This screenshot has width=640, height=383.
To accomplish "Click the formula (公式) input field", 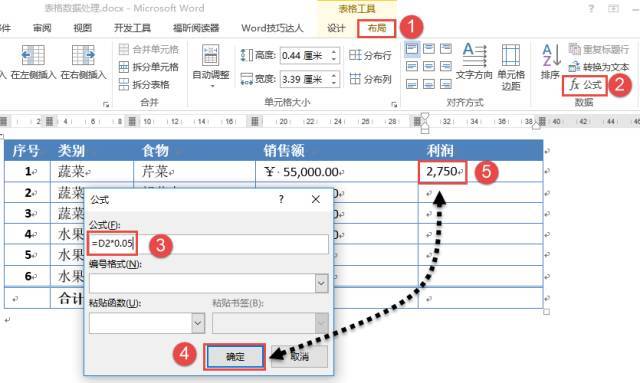I will point(209,244).
